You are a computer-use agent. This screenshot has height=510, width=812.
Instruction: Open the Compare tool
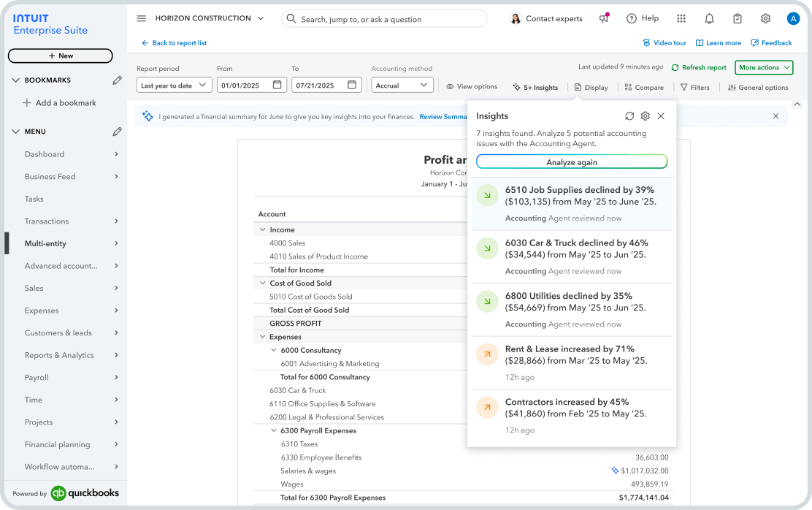643,87
